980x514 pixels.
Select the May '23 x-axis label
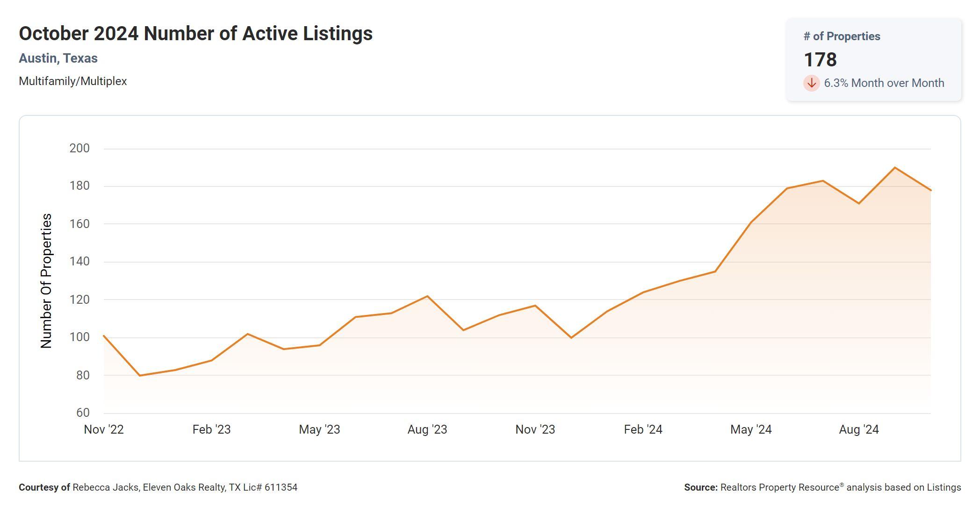[319, 429]
